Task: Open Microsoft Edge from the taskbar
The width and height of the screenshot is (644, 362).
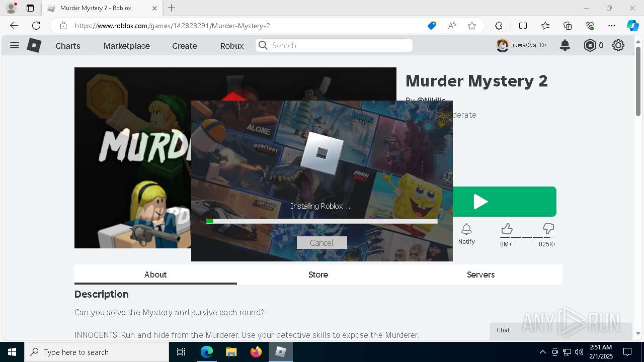Action: [207, 352]
